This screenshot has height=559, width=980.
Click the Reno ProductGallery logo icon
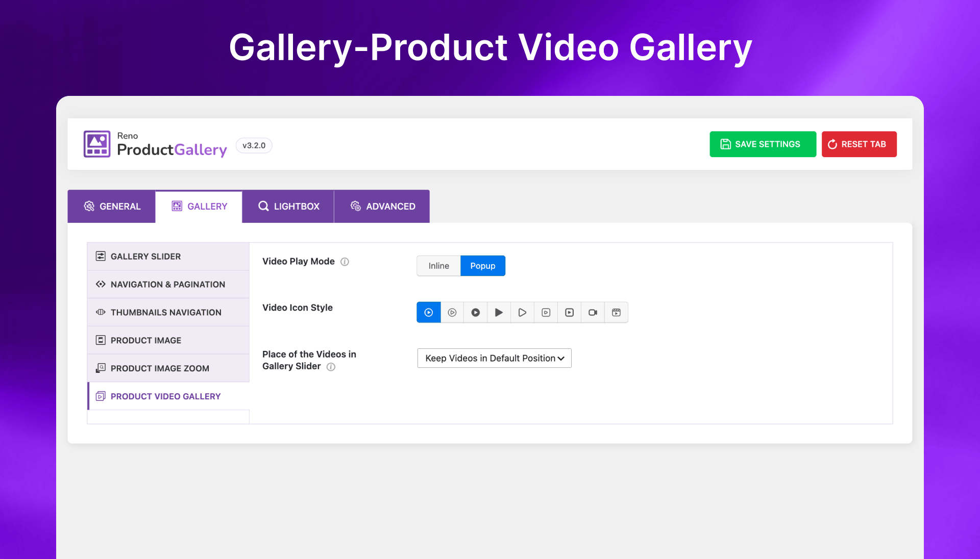pos(97,144)
